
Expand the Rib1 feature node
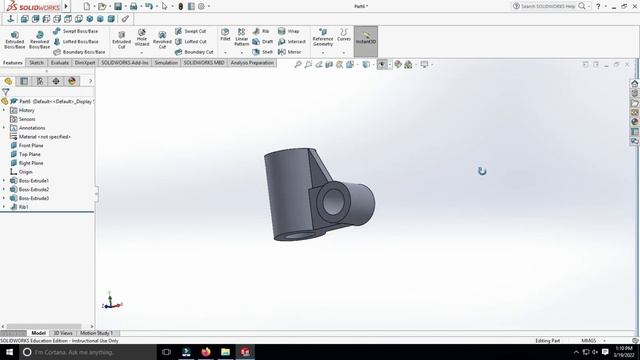(4, 207)
